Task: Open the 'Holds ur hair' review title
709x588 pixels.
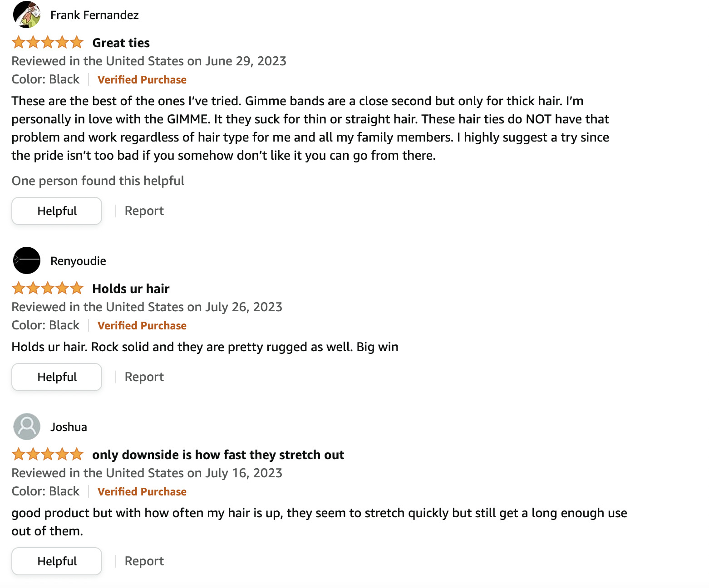Action: coord(131,289)
